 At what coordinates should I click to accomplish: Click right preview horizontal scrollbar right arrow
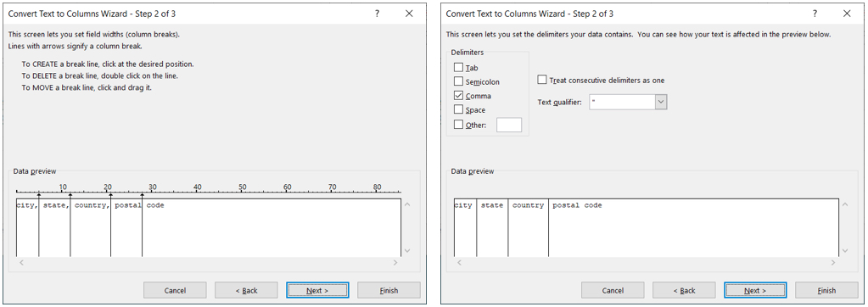point(832,262)
